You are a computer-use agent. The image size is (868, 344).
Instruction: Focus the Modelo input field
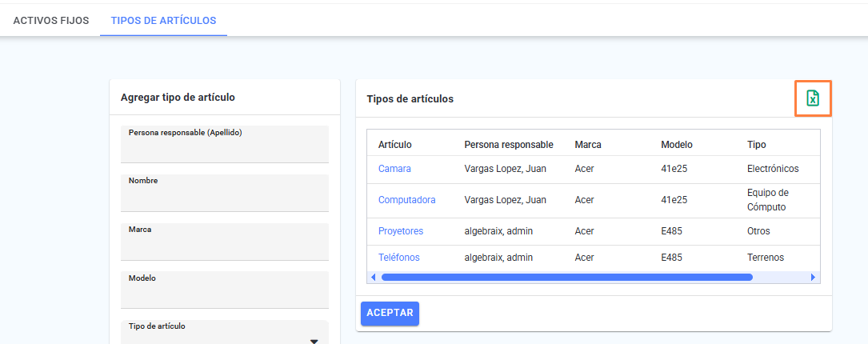click(225, 289)
